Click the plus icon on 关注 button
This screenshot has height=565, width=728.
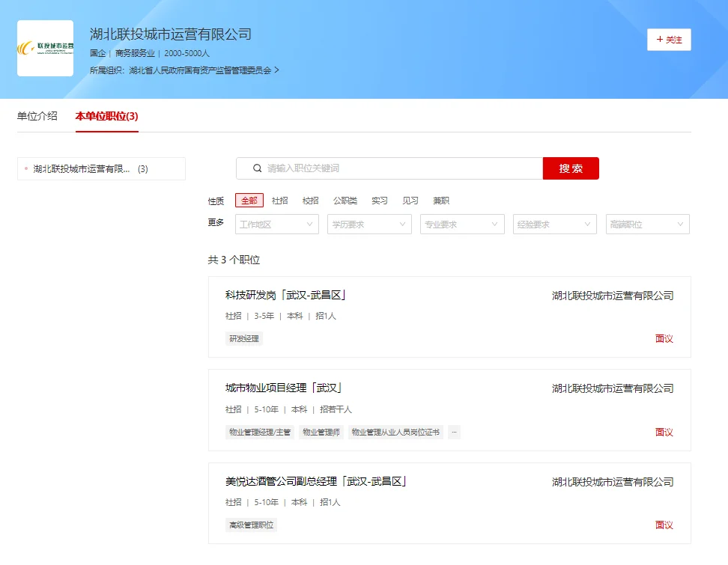659,39
